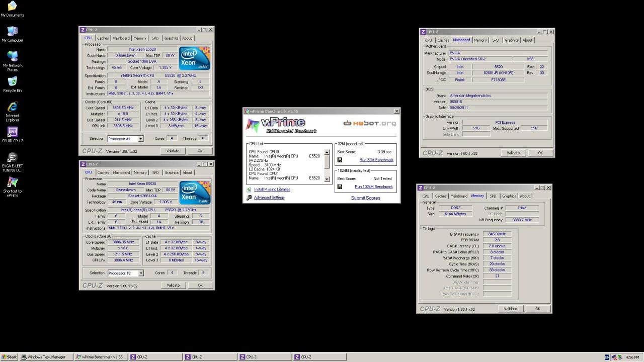Click the DRAM Frequency 845.9 MHz value

[497, 234]
